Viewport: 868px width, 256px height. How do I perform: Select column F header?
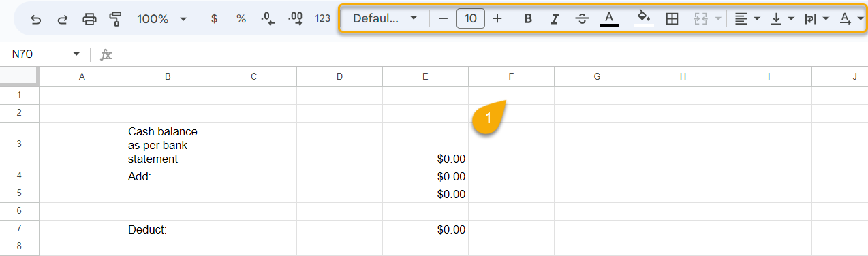(x=512, y=77)
